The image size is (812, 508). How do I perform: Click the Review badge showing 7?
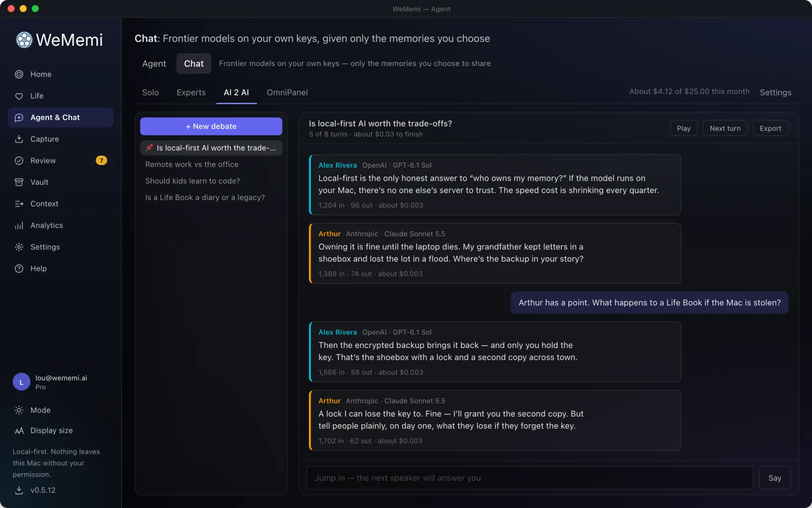tap(101, 161)
